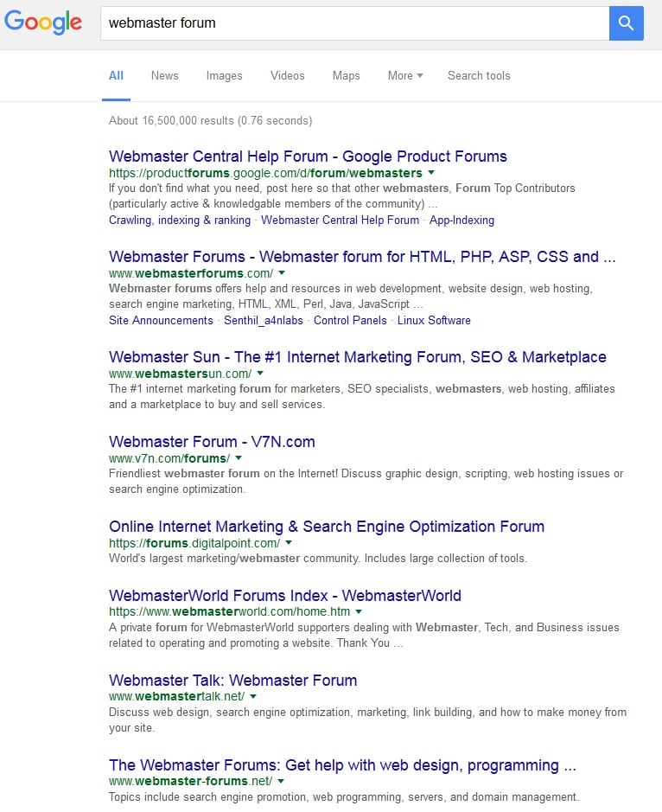
Task: Open the Linux Software sitelink
Action: point(434,321)
